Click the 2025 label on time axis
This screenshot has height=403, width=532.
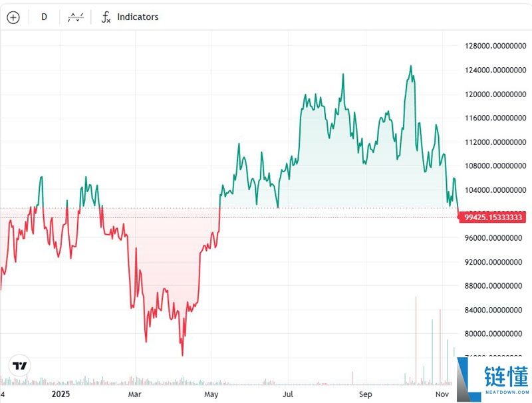61,394
